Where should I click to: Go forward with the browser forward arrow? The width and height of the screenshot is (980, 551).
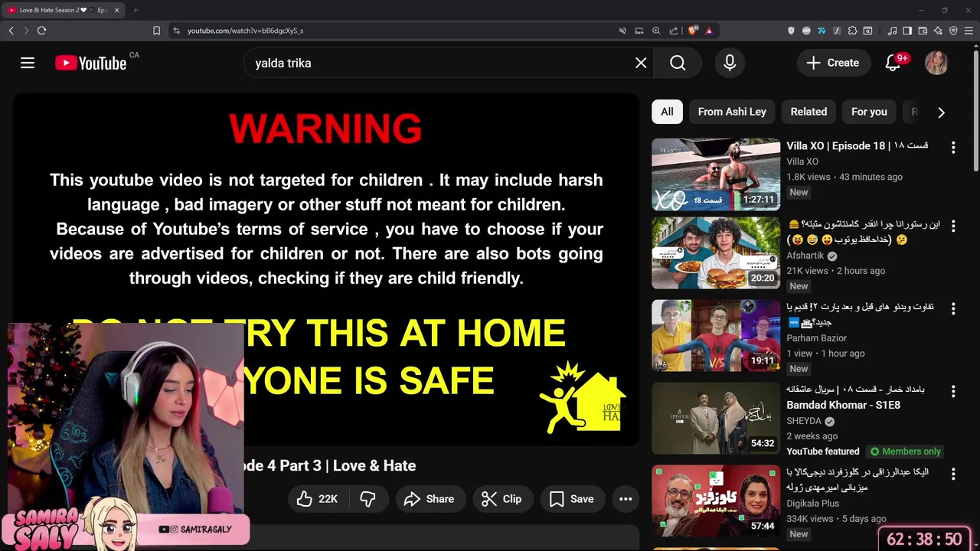tap(26, 31)
